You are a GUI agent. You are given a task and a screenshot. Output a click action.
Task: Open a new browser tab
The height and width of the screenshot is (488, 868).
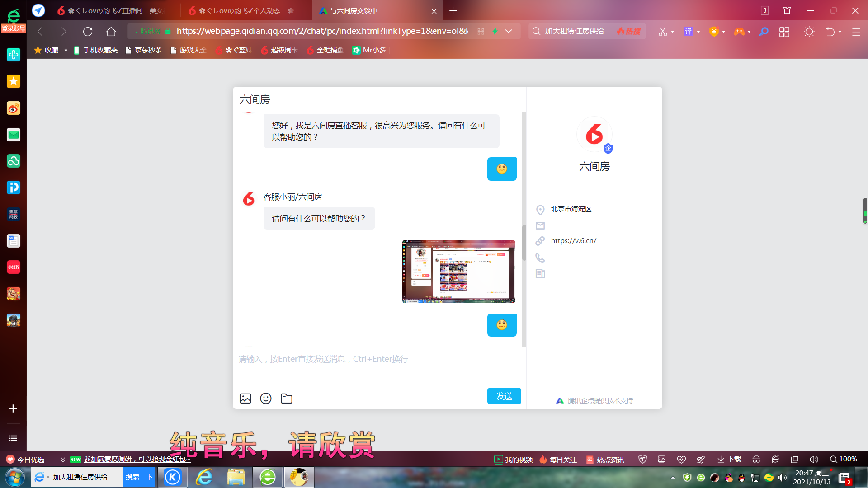[453, 10]
